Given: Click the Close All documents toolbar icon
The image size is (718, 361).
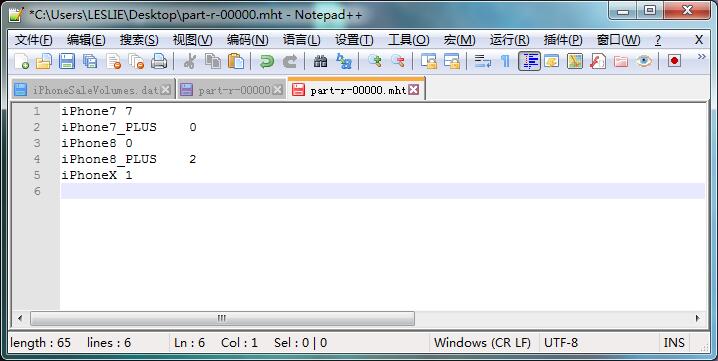Looking at the screenshot, I should click(x=136, y=61).
